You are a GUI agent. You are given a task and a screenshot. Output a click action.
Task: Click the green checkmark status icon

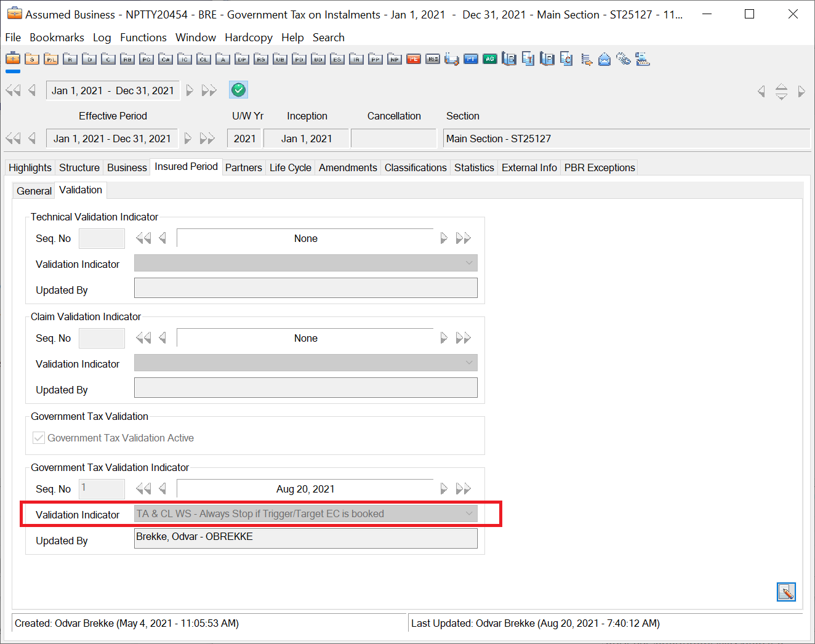pos(238,91)
